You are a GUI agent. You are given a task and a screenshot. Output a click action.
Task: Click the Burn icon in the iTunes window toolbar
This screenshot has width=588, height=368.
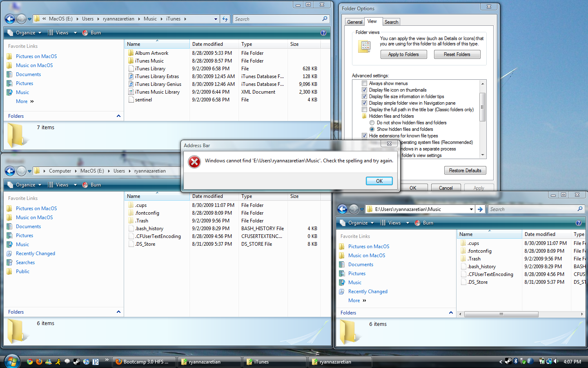[85, 33]
